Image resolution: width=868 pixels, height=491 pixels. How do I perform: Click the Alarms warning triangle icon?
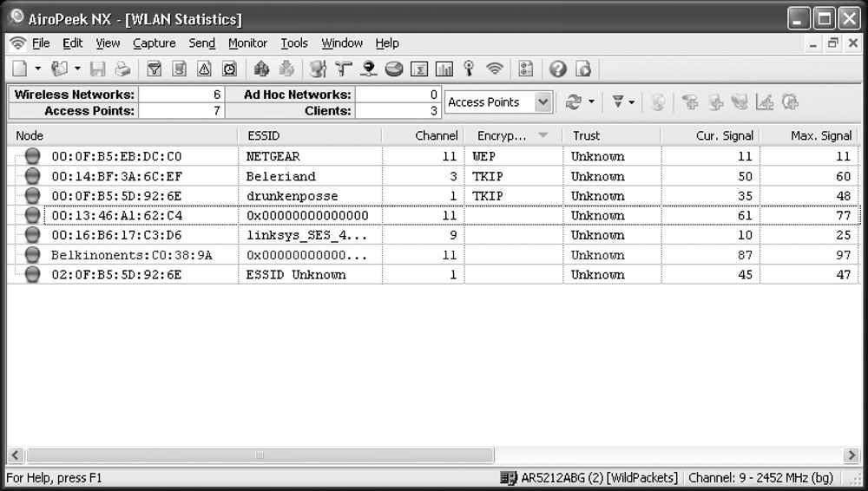pyautogui.click(x=204, y=69)
